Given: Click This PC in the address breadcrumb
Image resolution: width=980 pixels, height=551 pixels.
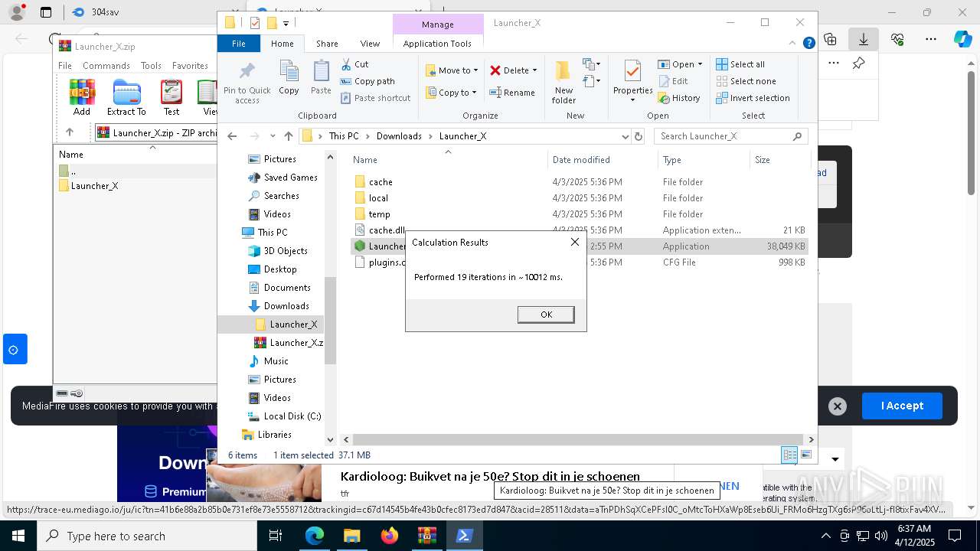Looking at the screenshot, I should point(344,136).
